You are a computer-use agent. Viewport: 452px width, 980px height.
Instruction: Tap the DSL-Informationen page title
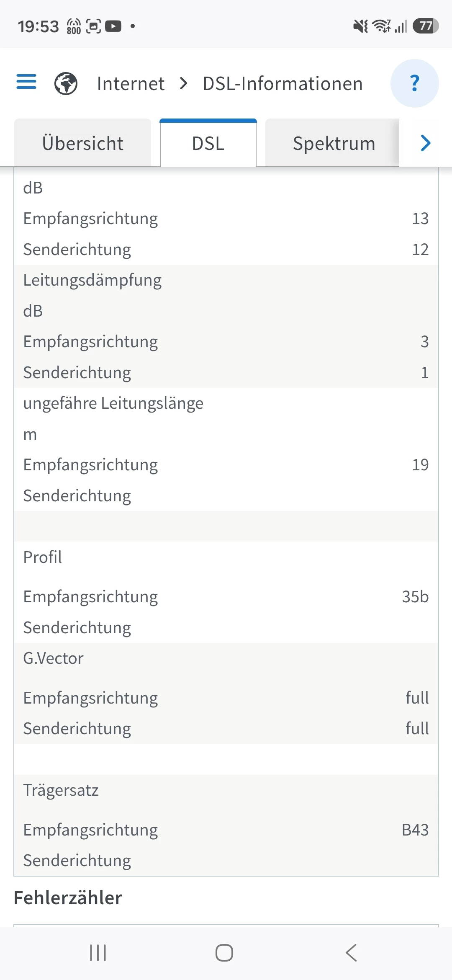[282, 83]
